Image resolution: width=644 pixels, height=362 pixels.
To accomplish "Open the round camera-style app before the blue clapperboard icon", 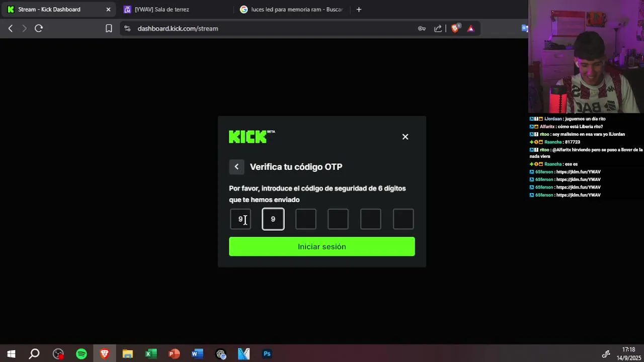I will tap(221, 354).
